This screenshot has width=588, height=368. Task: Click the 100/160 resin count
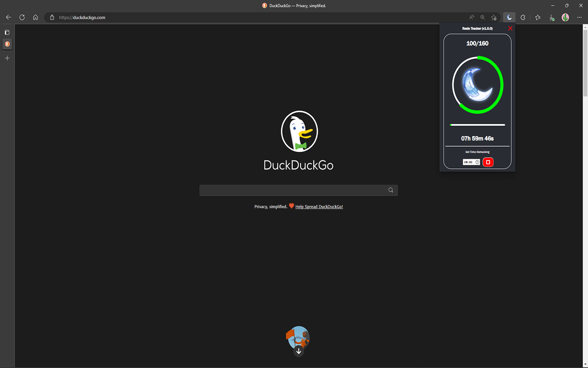click(477, 43)
